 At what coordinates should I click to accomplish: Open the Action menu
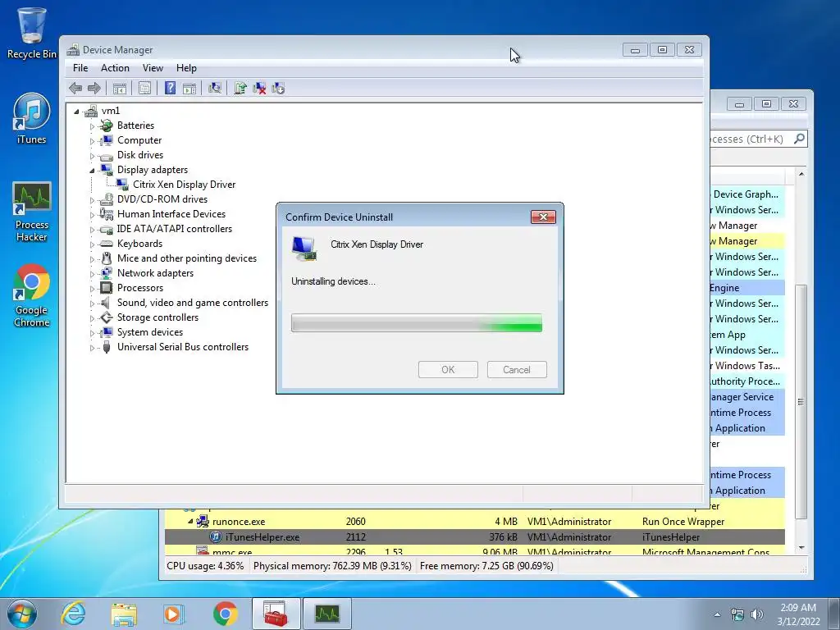[x=115, y=68]
